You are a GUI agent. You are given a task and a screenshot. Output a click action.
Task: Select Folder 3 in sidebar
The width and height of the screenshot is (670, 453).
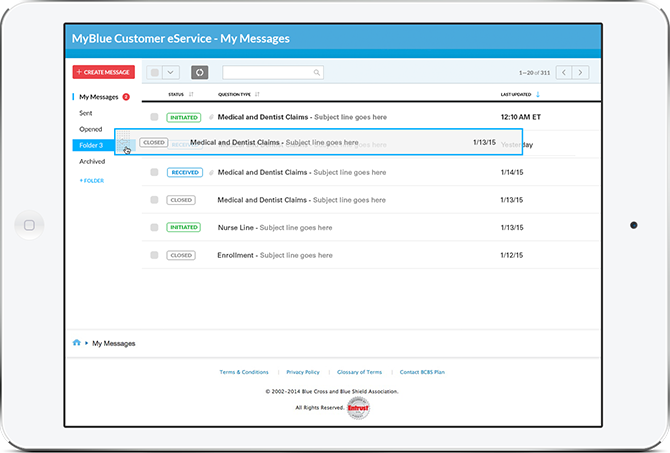click(x=92, y=145)
